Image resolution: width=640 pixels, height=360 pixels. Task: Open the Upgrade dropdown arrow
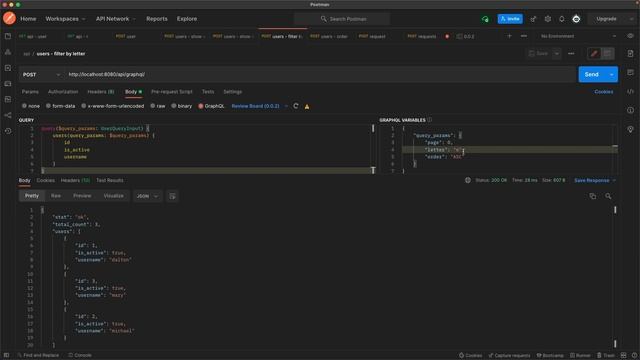(631, 19)
